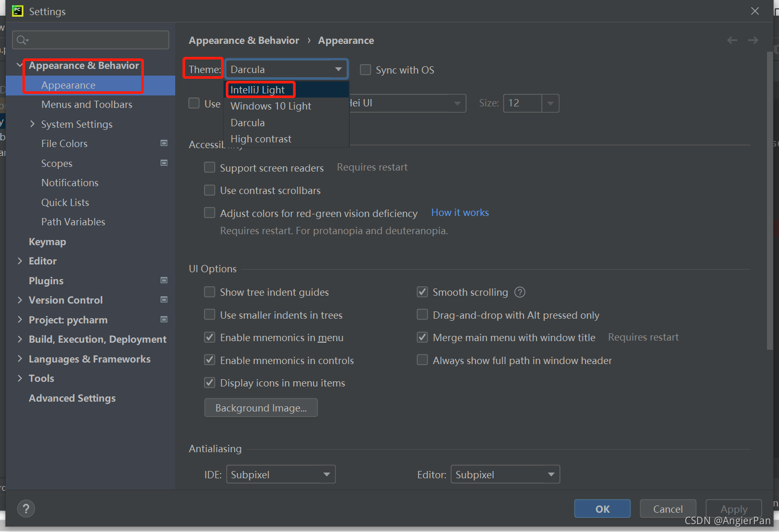779x532 pixels.
Task: Disable Enable mnemonics in menu
Action: click(210, 337)
